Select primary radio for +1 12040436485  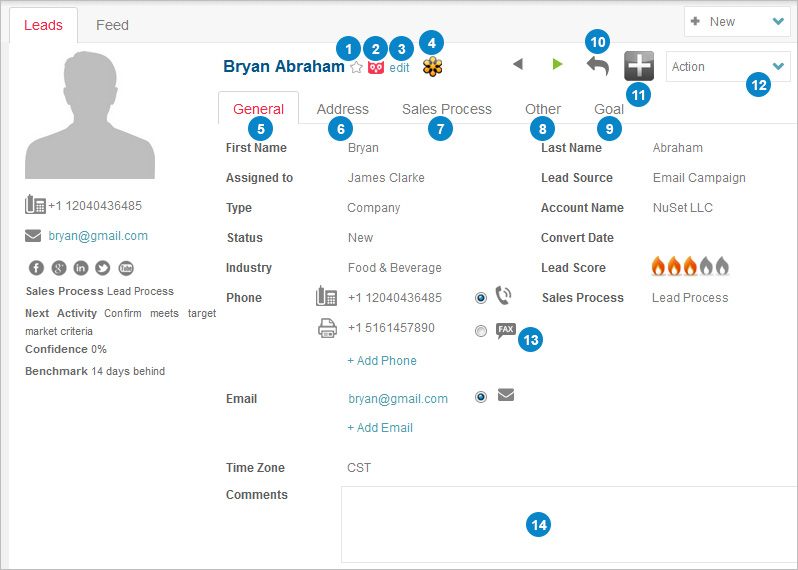[x=480, y=298]
